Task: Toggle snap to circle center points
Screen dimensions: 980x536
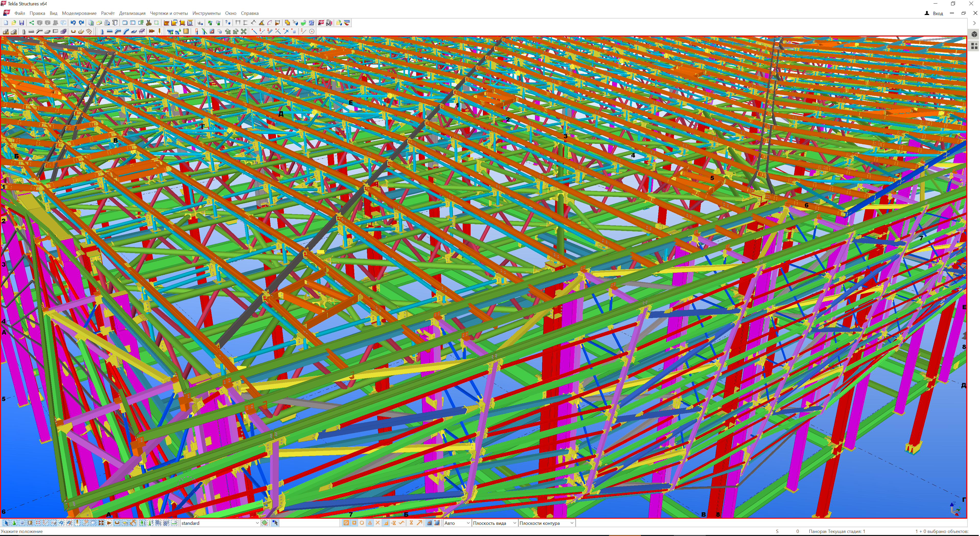Action: [362, 523]
